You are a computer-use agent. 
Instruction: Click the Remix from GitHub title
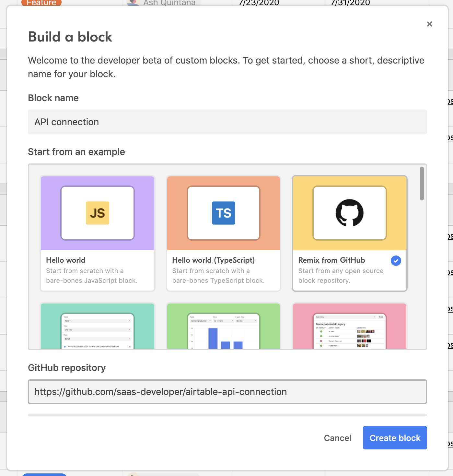pyautogui.click(x=331, y=260)
